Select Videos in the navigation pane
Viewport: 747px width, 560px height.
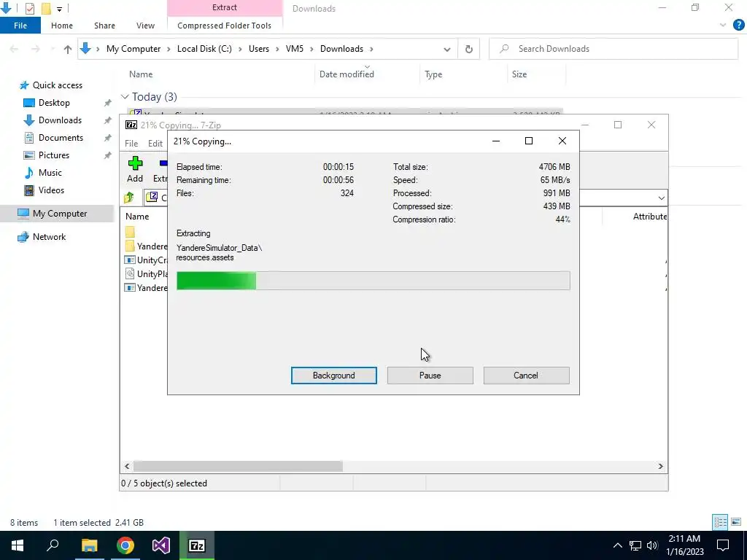click(51, 190)
